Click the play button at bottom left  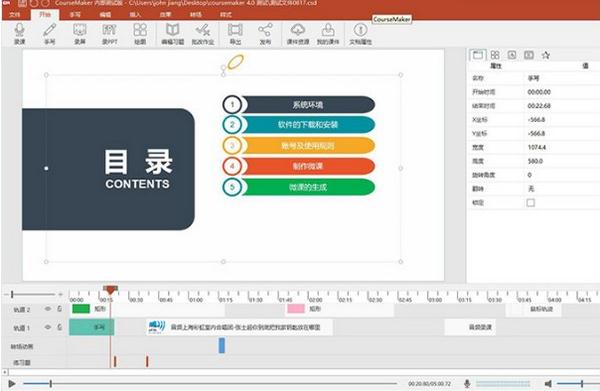point(12,383)
